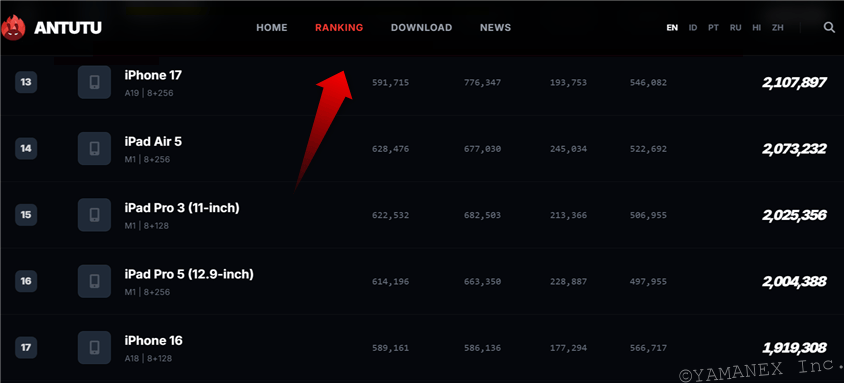
Task: Switch language to HI
Action: click(757, 27)
